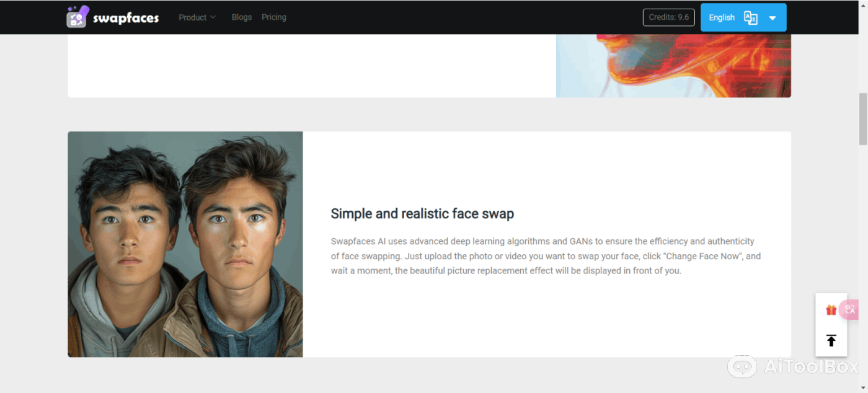Click the back-to-top arrow icon
The image size is (868, 393).
(831, 340)
